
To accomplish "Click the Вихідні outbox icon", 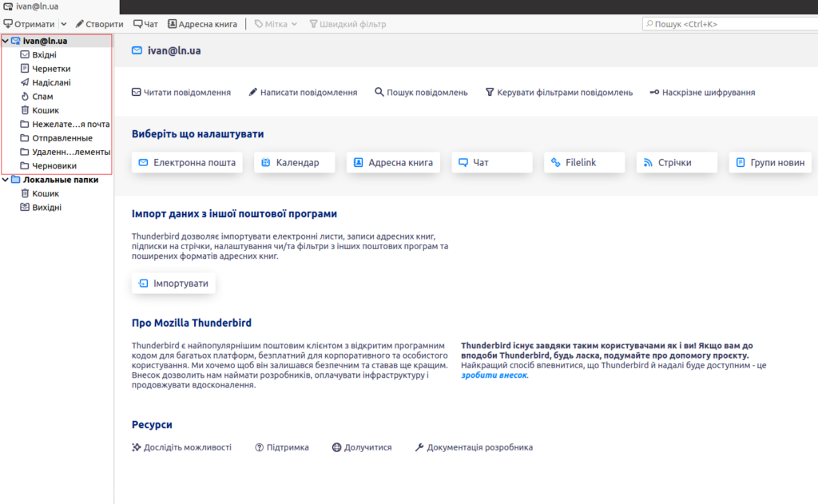I will coord(25,207).
